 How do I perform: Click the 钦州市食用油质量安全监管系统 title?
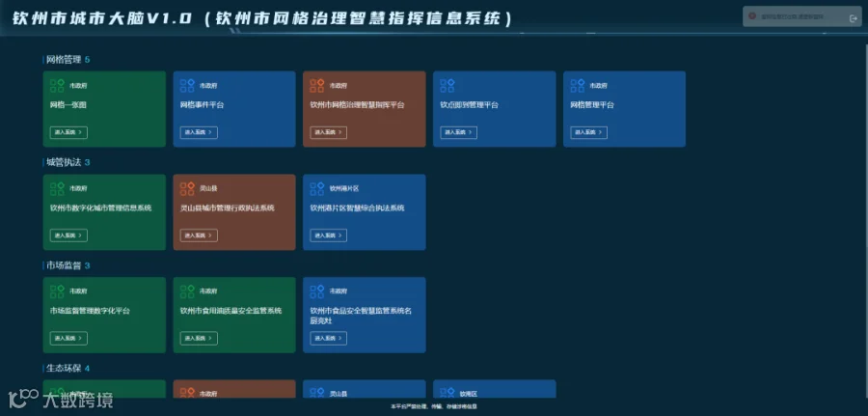[x=231, y=311]
